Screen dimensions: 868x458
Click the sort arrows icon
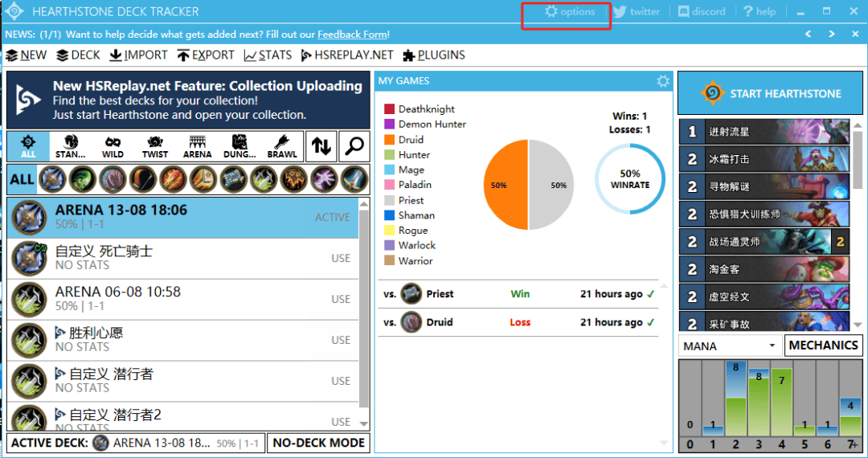321,145
